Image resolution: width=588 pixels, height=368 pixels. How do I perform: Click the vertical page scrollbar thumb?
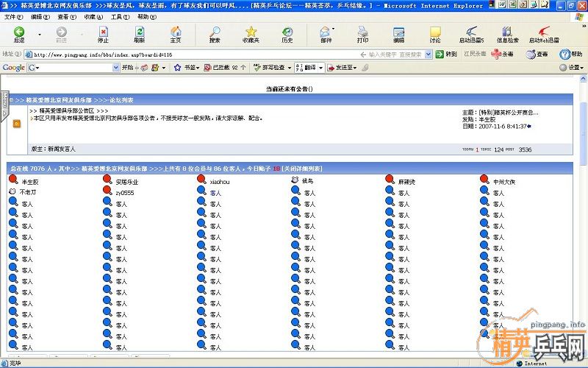point(583,133)
